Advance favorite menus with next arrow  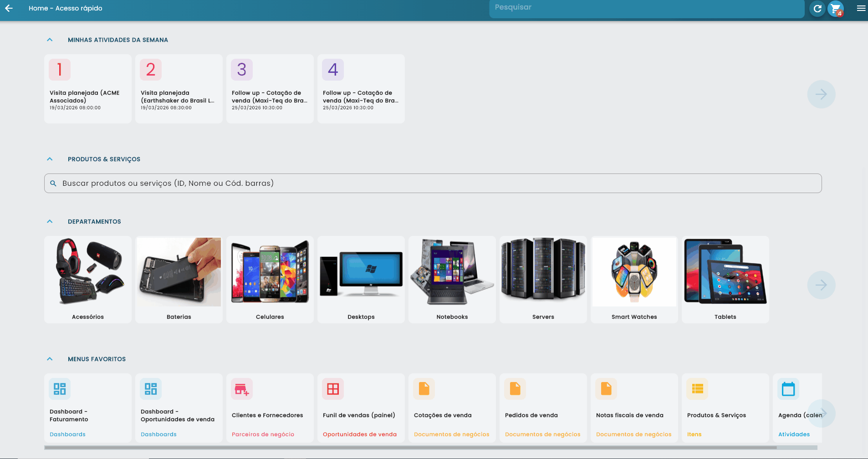pos(821,413)
